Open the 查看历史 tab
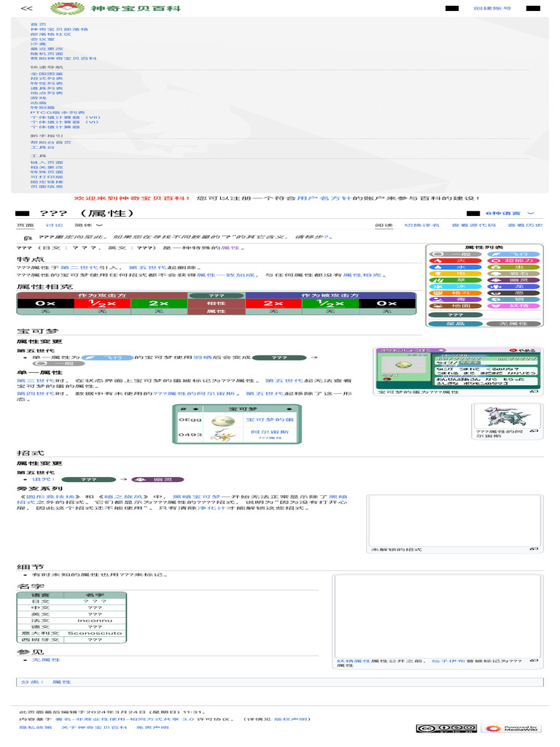This screenshot has height=747, width=560. click(525, 225)
